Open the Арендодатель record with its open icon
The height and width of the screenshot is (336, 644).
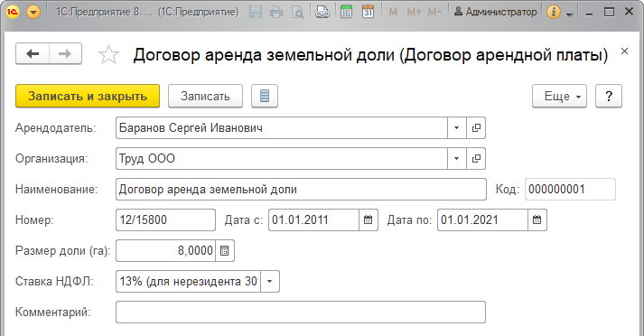click(x=476, y=127)
